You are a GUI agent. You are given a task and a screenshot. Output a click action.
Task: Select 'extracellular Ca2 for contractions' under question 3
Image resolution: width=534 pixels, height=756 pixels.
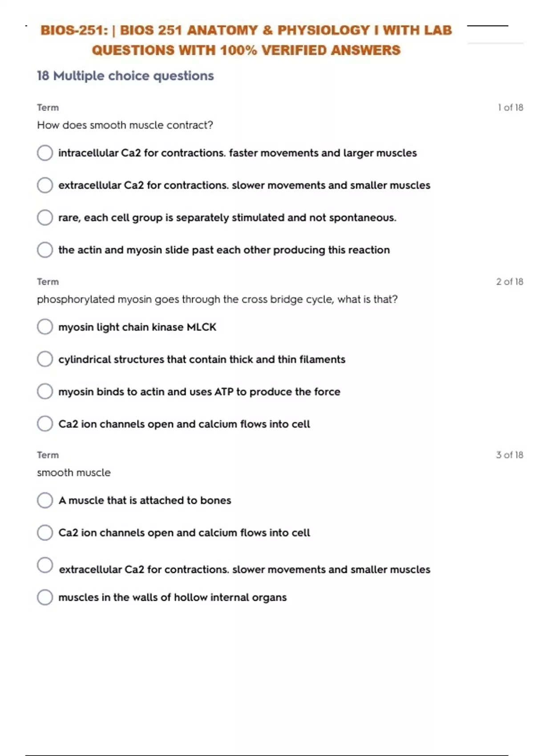(x=45, y=565)
